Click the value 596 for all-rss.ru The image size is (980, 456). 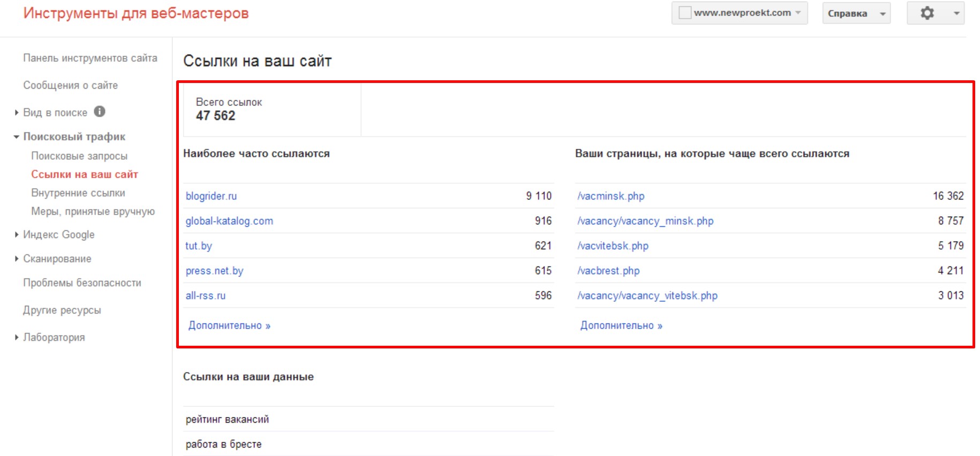(543, 295)
